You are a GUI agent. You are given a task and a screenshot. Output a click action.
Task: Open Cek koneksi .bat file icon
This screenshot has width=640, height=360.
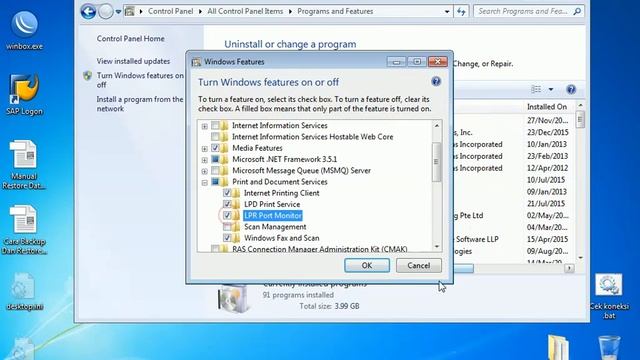click(609, 296)
